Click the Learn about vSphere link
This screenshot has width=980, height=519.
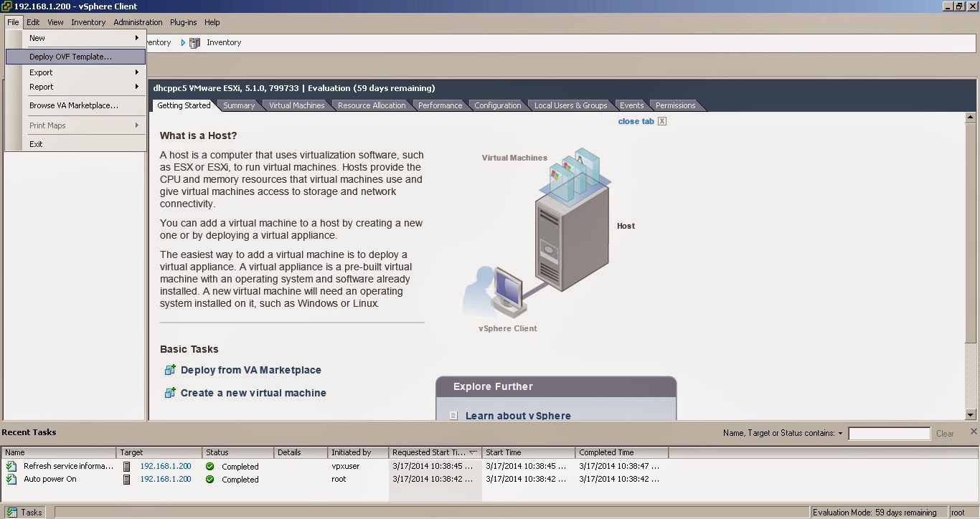(518, 416)
